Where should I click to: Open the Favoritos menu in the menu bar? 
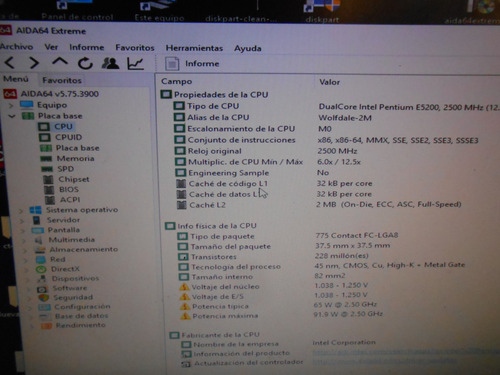[135, 48]
